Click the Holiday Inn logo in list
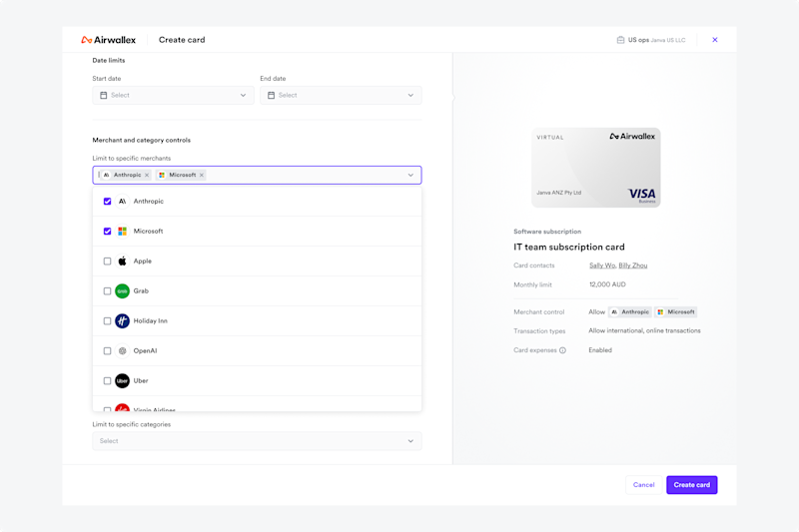The image size is (799, 532). [x=122, y=321]
